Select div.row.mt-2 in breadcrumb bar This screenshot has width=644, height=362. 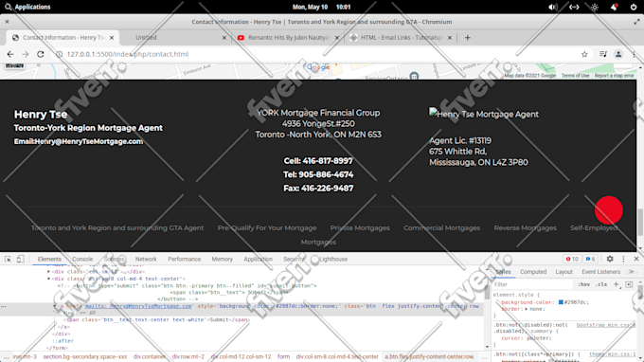(x=188, y=356)
